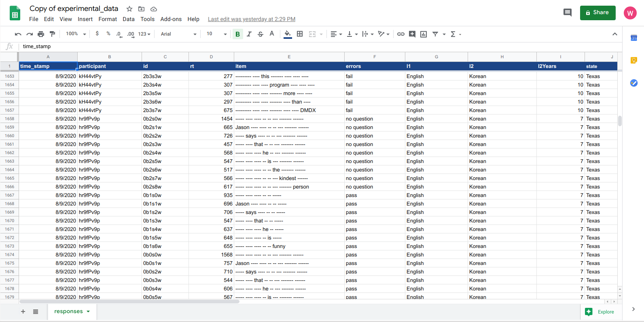Hide the menus with collapse arrow

[x=614, y=34]
